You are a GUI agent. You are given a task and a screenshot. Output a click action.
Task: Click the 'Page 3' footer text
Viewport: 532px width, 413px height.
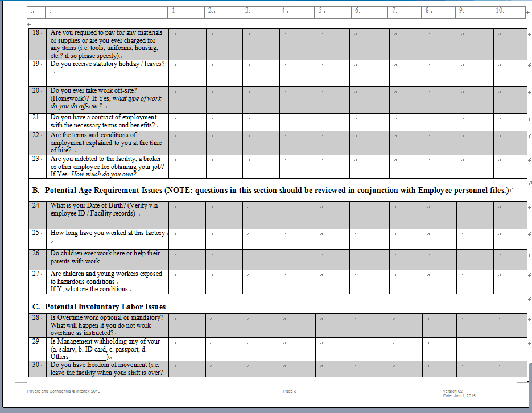click(290, 391)
